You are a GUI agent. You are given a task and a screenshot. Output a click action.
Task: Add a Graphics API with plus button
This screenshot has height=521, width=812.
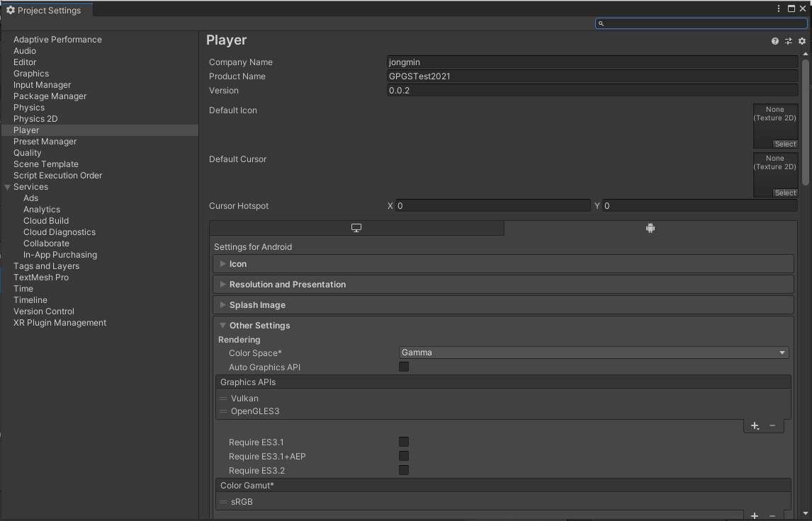pos(755,426)
